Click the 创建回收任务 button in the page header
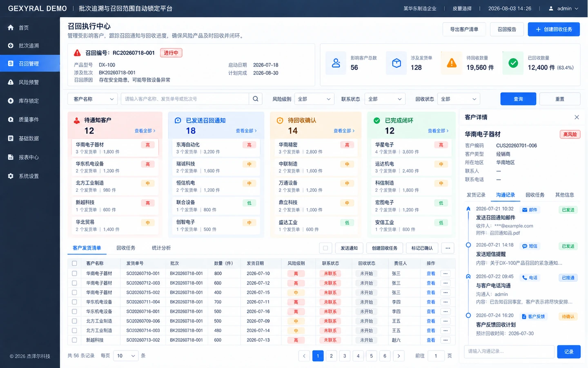Screen dimensions: 588x368 point(554,29)
